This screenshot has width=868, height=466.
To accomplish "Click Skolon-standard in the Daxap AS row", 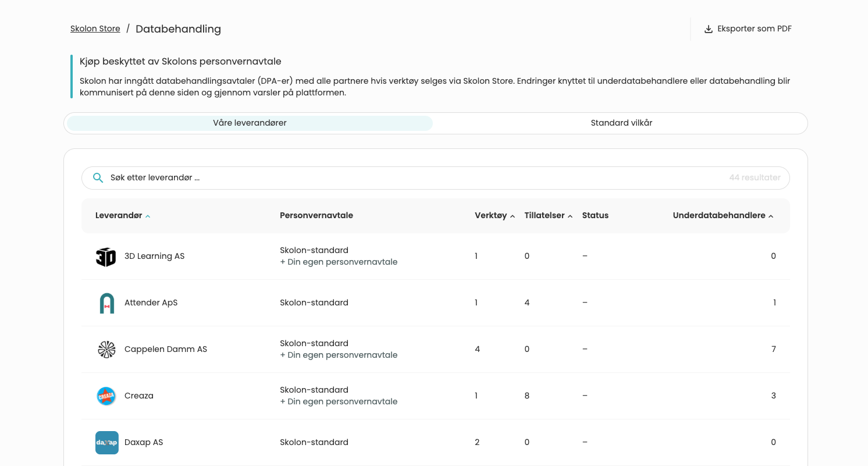I will (x=314, y=443).
